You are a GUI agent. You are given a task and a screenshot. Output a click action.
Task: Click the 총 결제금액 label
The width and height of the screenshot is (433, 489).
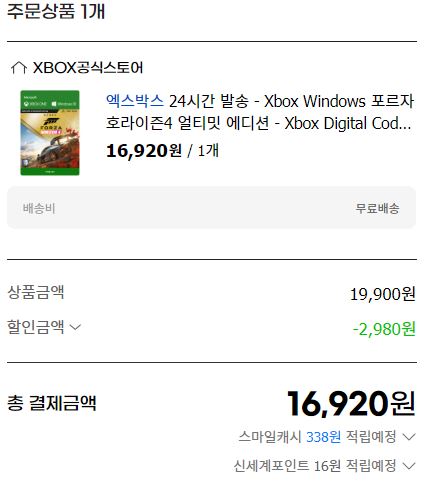52,403
